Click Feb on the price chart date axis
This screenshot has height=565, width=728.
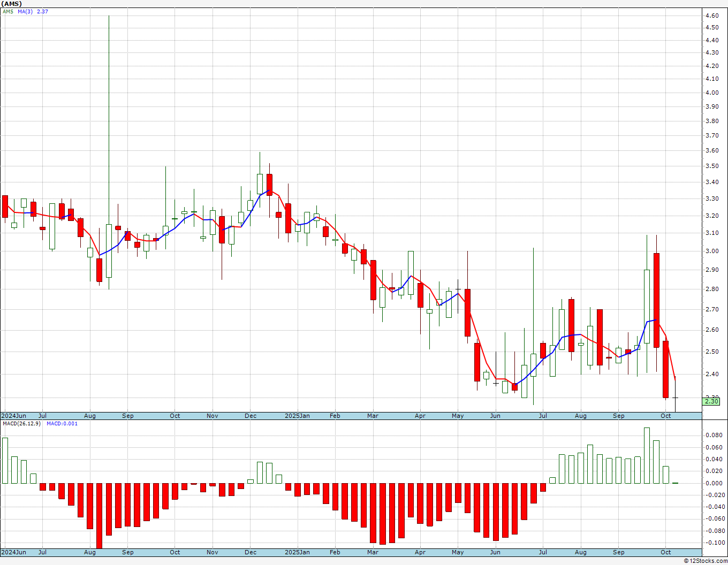pos(335,416)
